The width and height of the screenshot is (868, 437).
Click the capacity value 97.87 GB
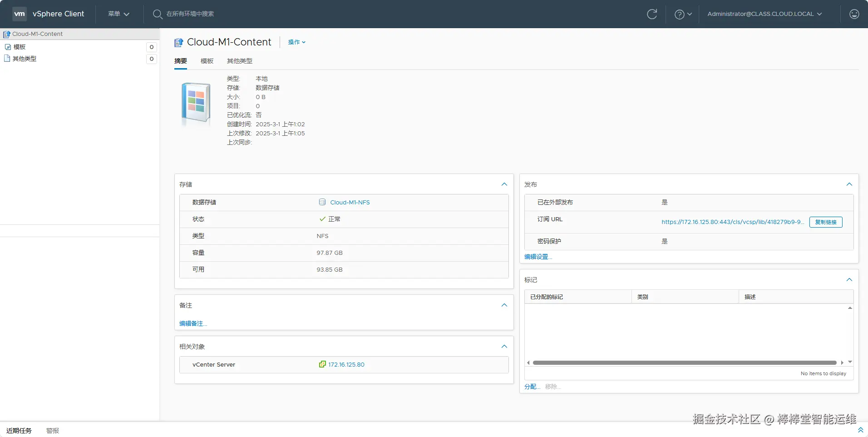[330, 253]
